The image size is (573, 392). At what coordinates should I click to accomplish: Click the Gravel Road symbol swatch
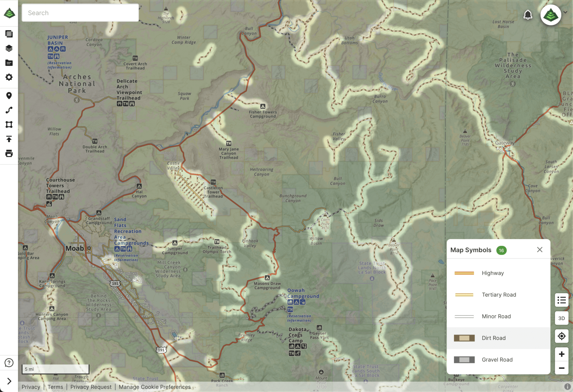[x=464, y=360]
